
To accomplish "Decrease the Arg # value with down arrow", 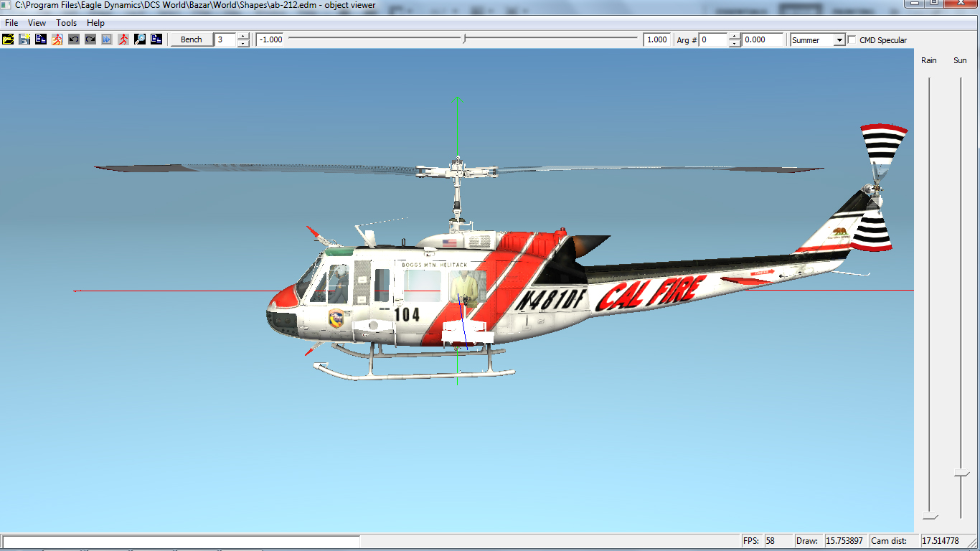I will [x=734, y=44].
